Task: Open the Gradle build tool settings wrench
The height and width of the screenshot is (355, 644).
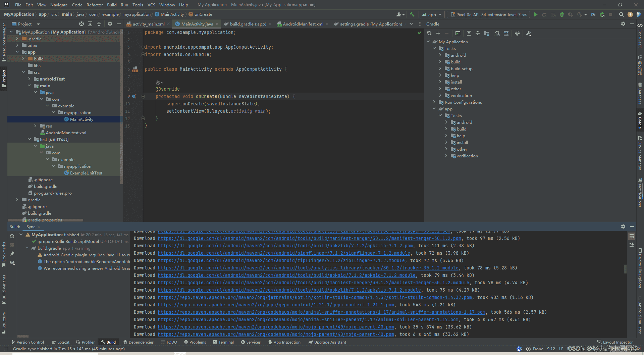Action: pyautogui.click(x=529, y=33)
